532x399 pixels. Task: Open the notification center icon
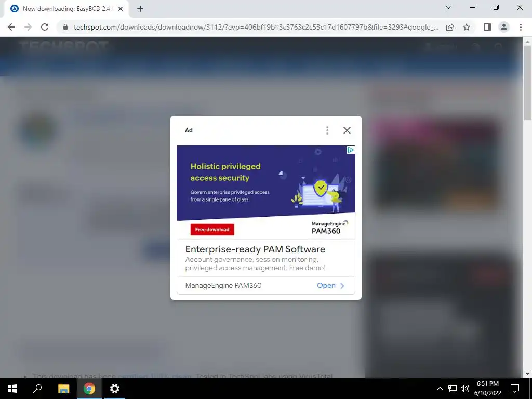click(x=515, y=389)
